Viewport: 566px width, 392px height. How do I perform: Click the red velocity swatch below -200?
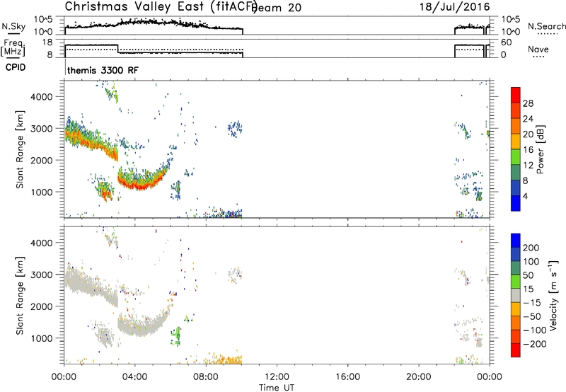(x=516, y=350)
